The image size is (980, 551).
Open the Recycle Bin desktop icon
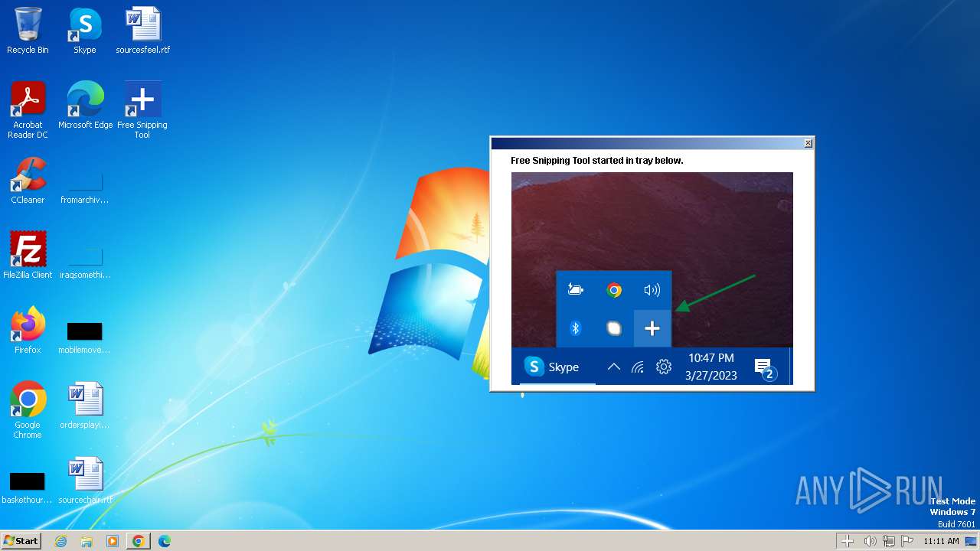(x=28, y=31)
